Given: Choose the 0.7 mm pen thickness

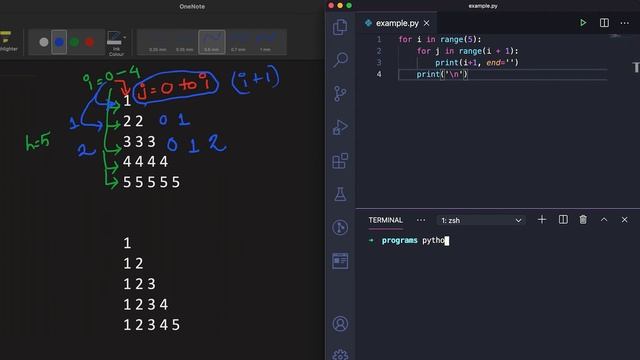Looking at the screenshot, I should coord(238,42).
